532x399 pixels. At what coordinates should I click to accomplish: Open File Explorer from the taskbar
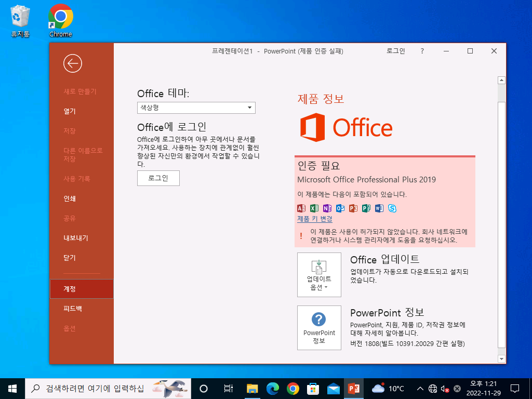coord(252,389)
